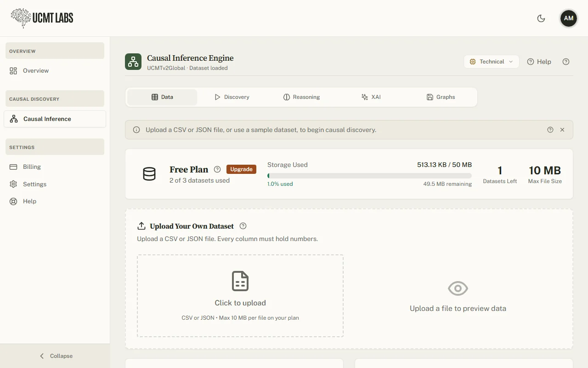The image size is (588, 368).
Task: Select Causal Inference in the sidebar
Action: click(55, 119)
